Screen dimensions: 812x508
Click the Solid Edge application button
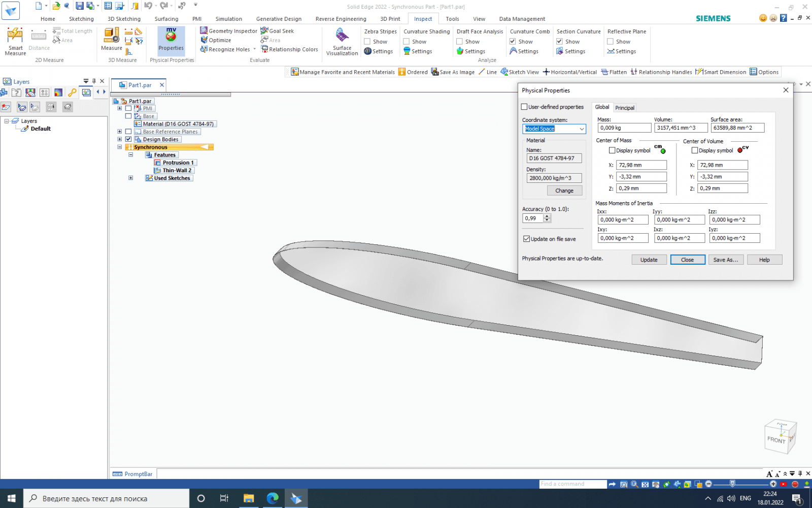[x=11, y=10]
